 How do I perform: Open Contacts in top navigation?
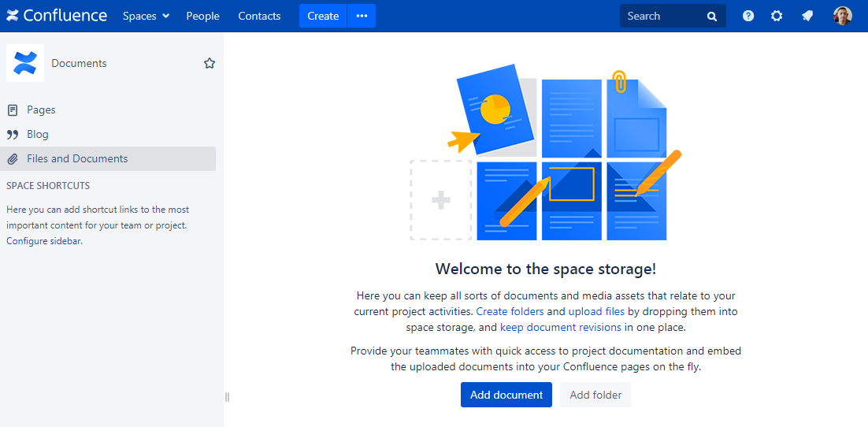(x=259, y=16)
